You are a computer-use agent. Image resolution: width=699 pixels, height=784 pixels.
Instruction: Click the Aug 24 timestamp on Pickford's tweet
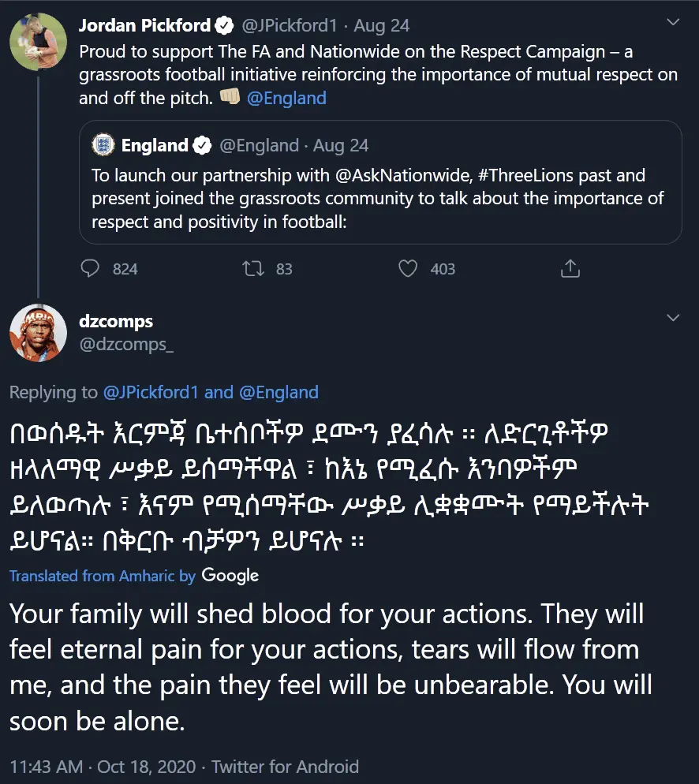pos(382,25)
